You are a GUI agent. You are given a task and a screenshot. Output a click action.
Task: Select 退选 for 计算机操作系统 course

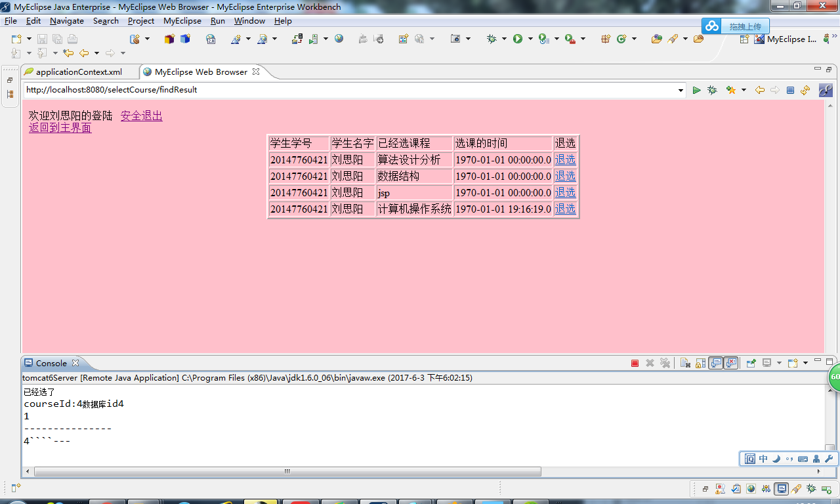tap(564, 209)
